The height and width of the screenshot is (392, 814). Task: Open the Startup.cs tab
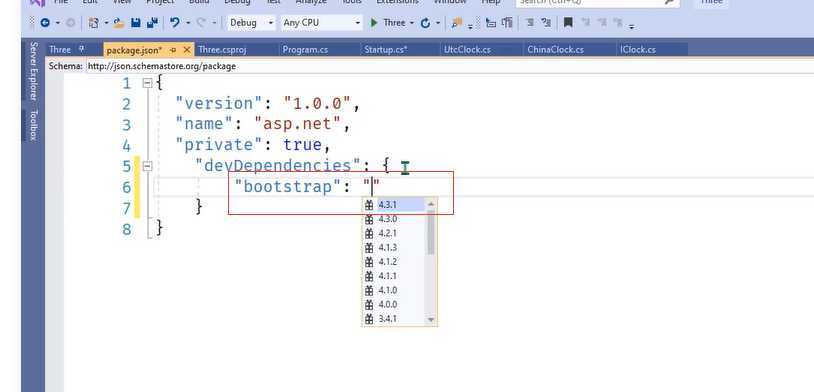point(386,50)
